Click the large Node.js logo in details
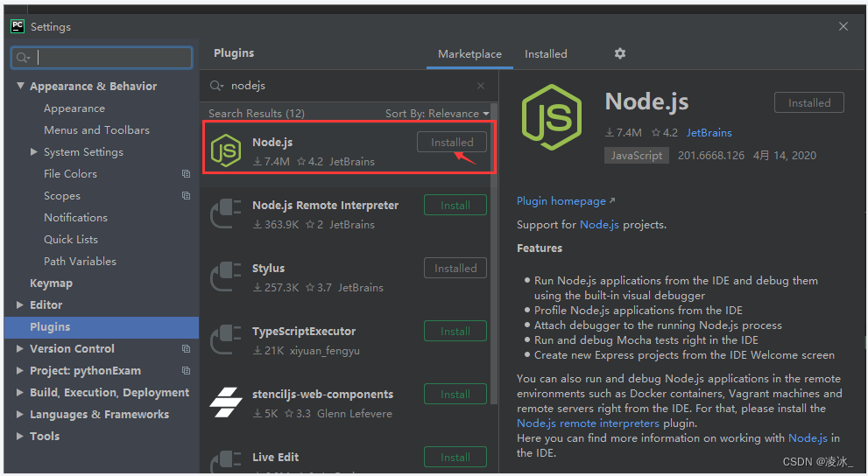This screenshot has width=868, height=476. pos(551,117)
